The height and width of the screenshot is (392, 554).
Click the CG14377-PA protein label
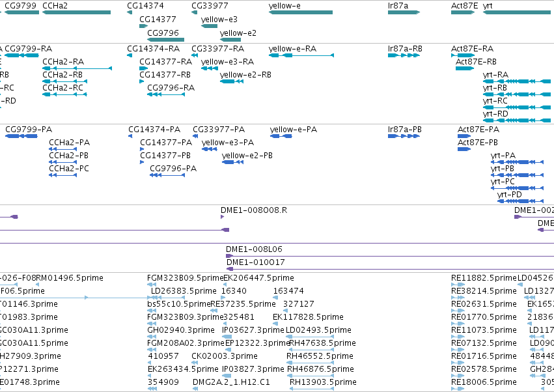(166, 143)
